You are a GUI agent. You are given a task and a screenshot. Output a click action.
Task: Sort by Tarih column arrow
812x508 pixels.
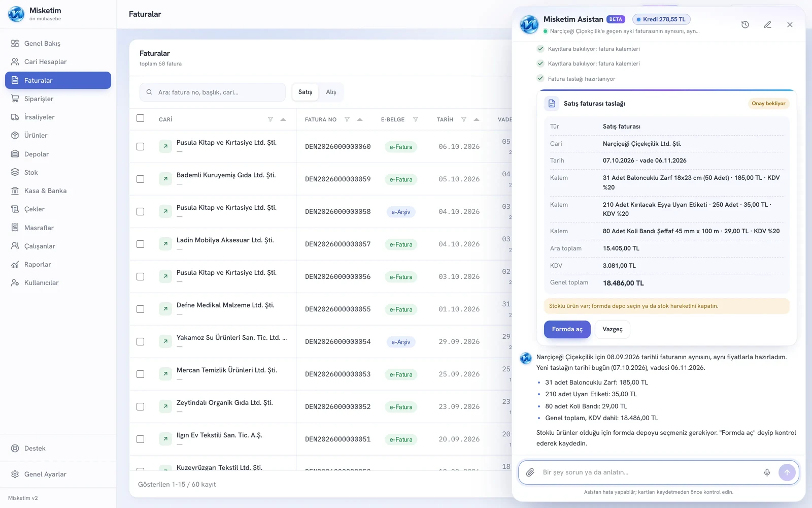pos(477,119)
